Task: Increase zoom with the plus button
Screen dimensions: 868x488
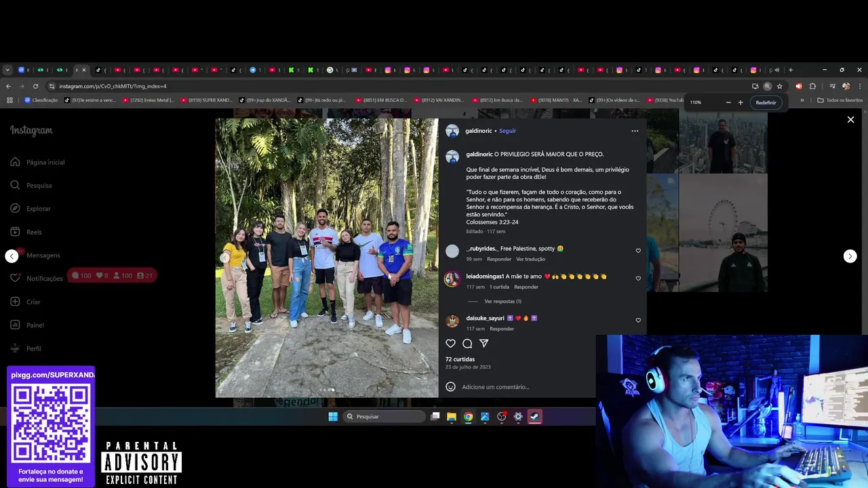Action: tap(741, 102)
